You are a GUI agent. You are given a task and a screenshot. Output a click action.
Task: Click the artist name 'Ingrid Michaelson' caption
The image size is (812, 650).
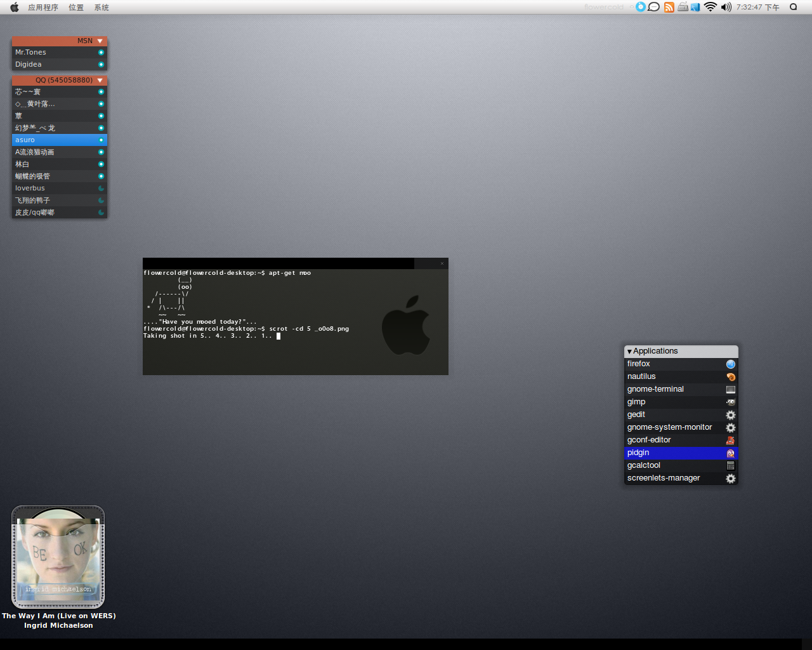pyautogui.click(x=58, y=625)
